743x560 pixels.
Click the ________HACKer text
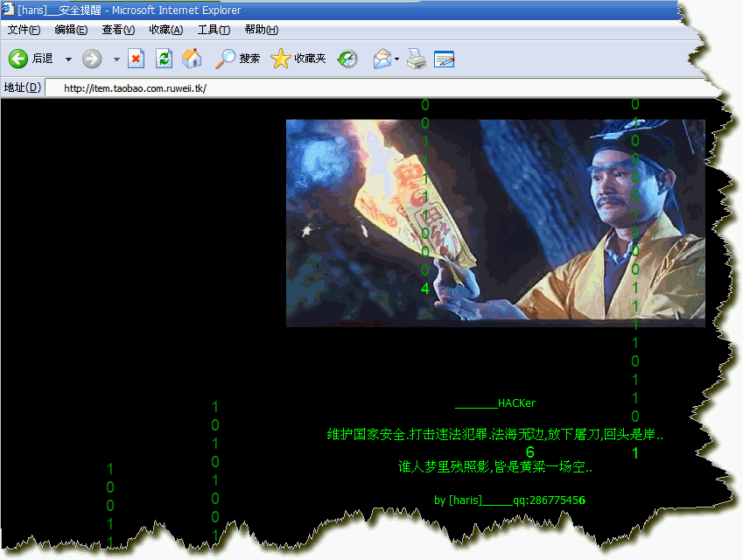(495, 403)
